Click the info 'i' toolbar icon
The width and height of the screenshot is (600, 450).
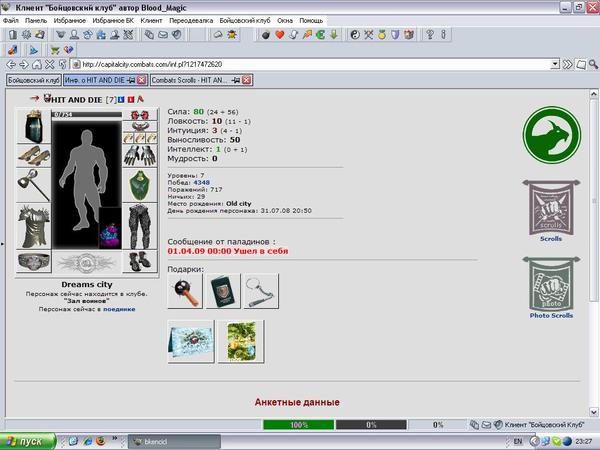click(443, 35)
